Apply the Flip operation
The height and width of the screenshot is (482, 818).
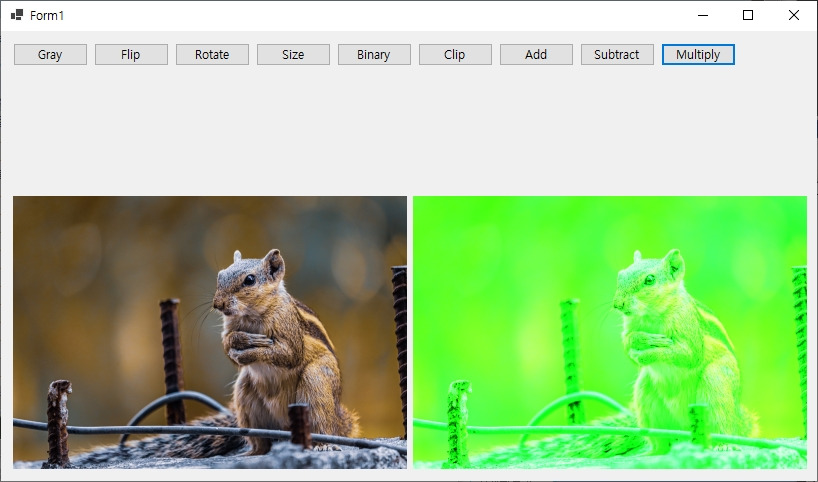[131, 55]
